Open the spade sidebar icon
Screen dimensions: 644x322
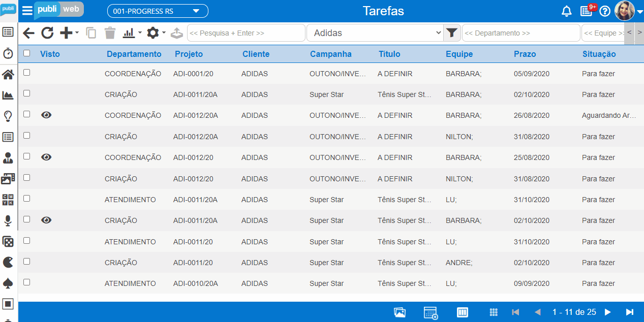click(8, 283)
